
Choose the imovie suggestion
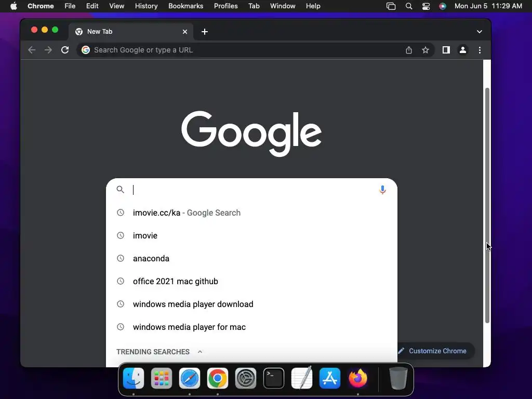(x=251, y=235)
